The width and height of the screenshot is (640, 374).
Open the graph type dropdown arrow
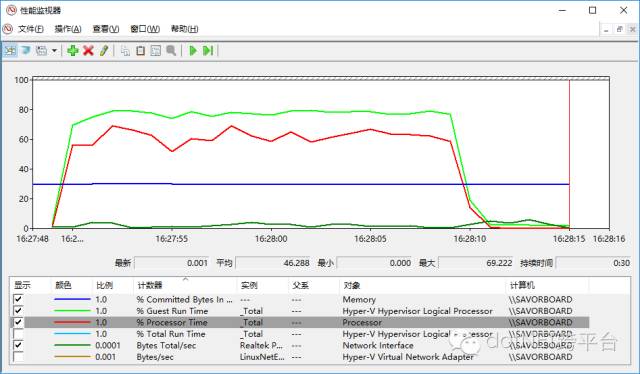point(54,51)
